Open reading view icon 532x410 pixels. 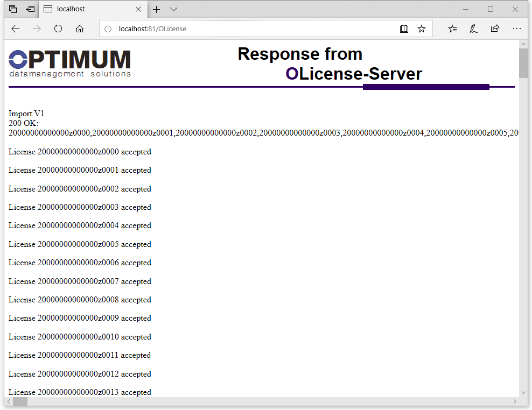click(404, 29)
